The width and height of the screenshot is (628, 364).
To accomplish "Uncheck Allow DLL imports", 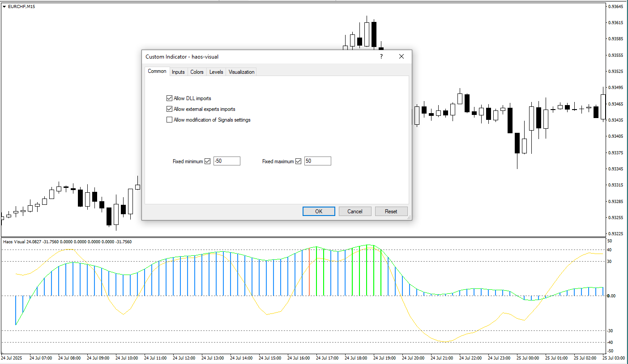I will [x=169, y=98].
